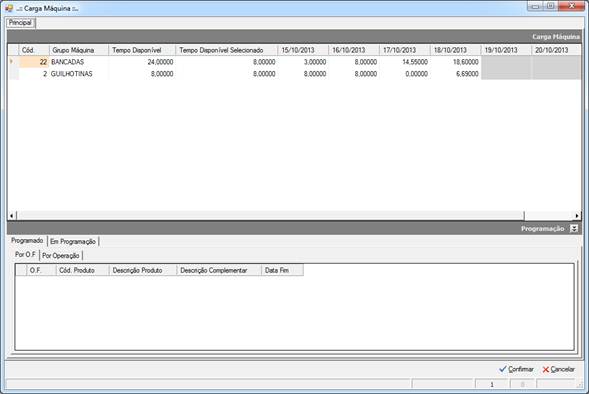Select the Por O.F. tab
The width and height of the screenshot is (589, 394).
[25, 255]
